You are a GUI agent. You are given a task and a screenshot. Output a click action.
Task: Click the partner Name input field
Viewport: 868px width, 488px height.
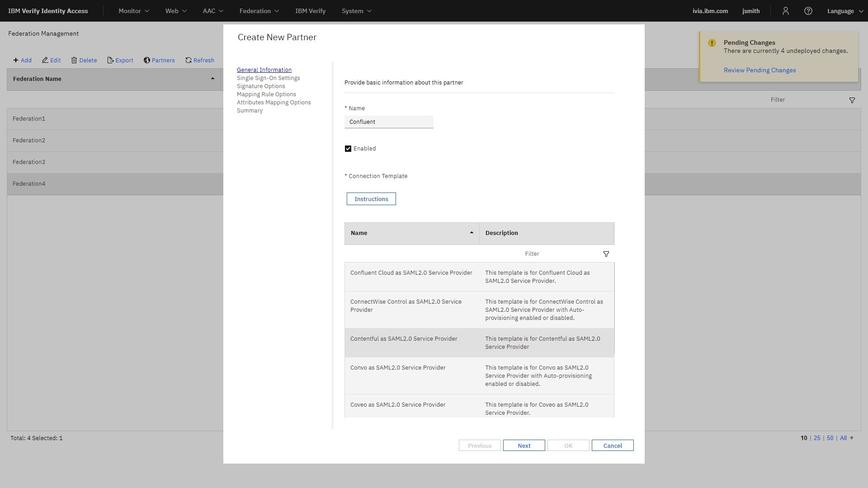pyautogui.click(x=389, y=122)
